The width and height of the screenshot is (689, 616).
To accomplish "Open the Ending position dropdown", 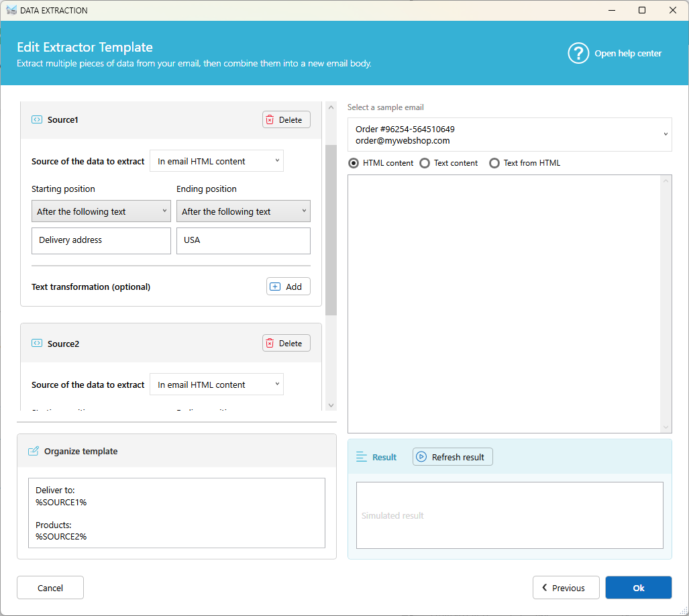I will [x=244, y=211].
